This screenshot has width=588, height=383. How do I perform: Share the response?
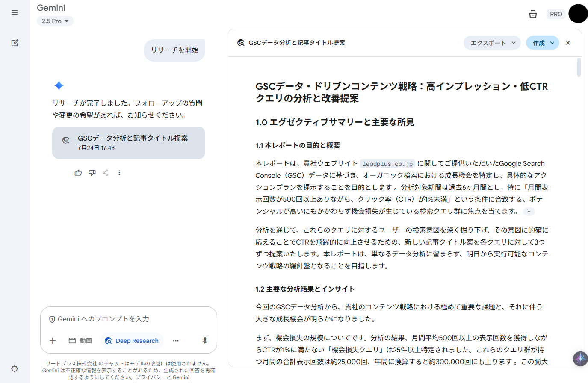(x=105, y=173)
